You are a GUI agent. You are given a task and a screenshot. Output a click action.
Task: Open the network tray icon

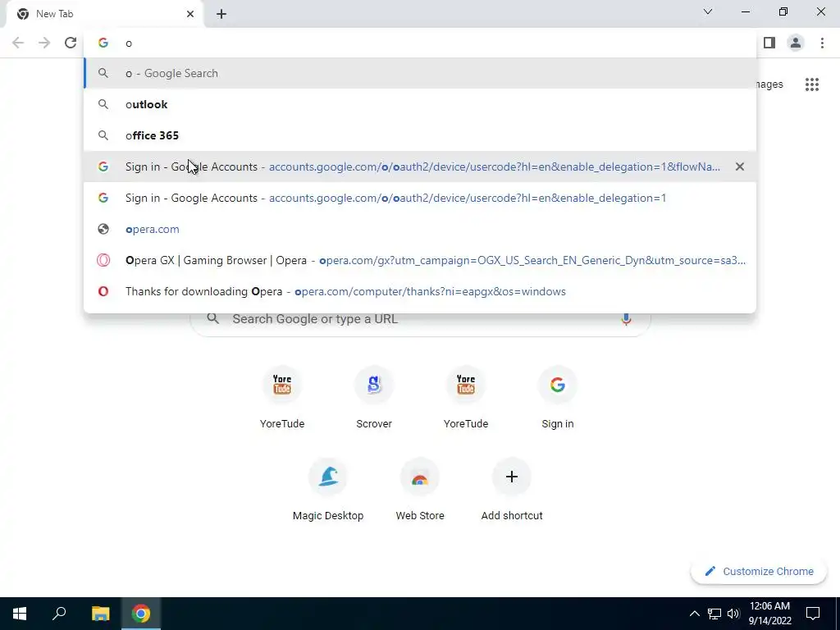coord(714,614)
